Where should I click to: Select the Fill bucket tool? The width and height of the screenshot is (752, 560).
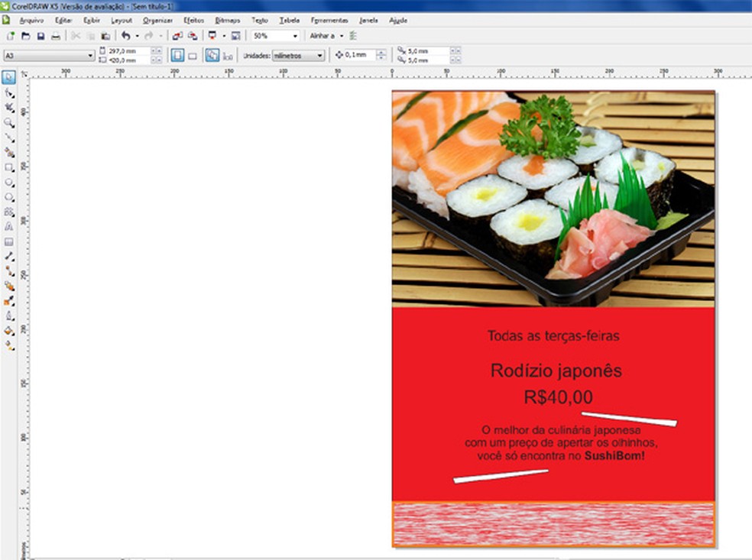8,331
